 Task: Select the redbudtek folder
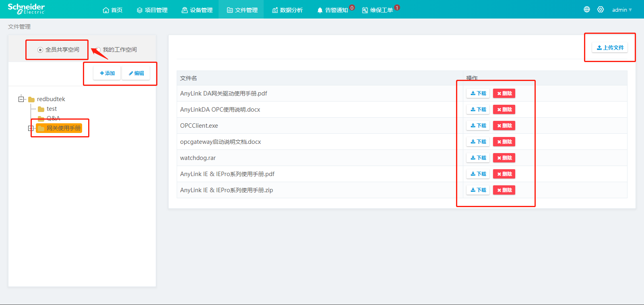click(x=47, y=99)
